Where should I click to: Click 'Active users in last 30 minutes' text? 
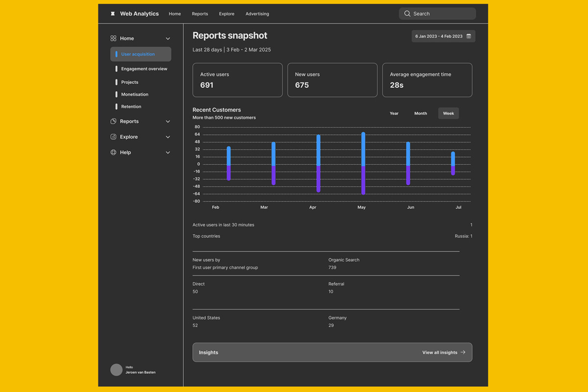223,225
